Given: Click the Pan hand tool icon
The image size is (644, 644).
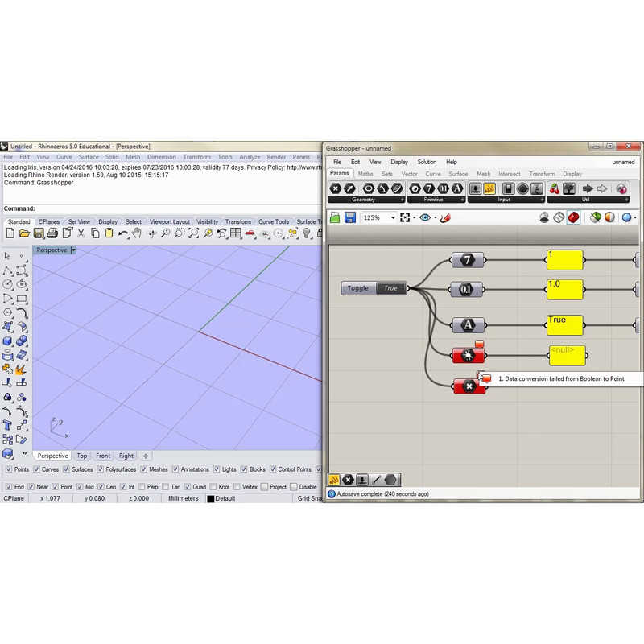Looking at the screenshot, I should point(137,233).
